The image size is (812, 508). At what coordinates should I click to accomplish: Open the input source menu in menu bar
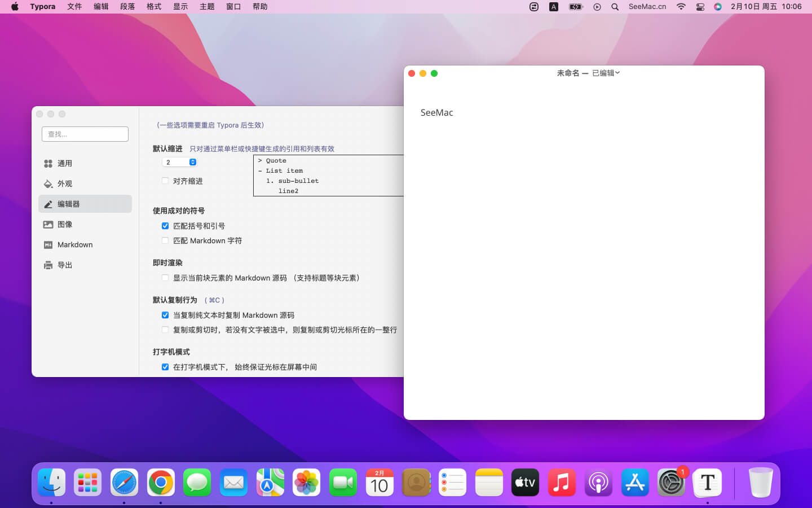tap(554, 7)
